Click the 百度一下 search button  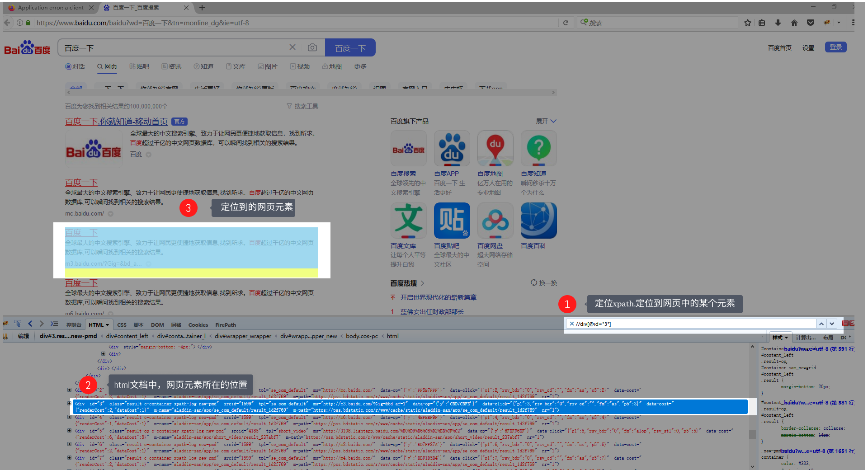pos(350,47)
